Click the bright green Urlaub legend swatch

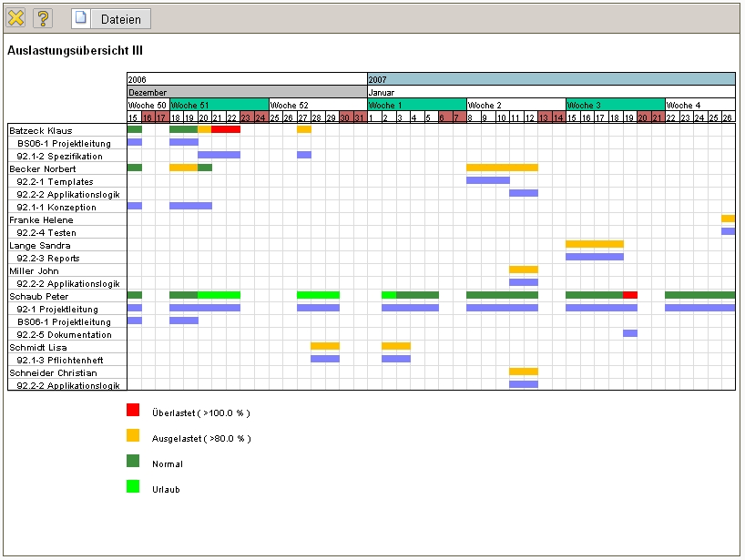(133, 486)
